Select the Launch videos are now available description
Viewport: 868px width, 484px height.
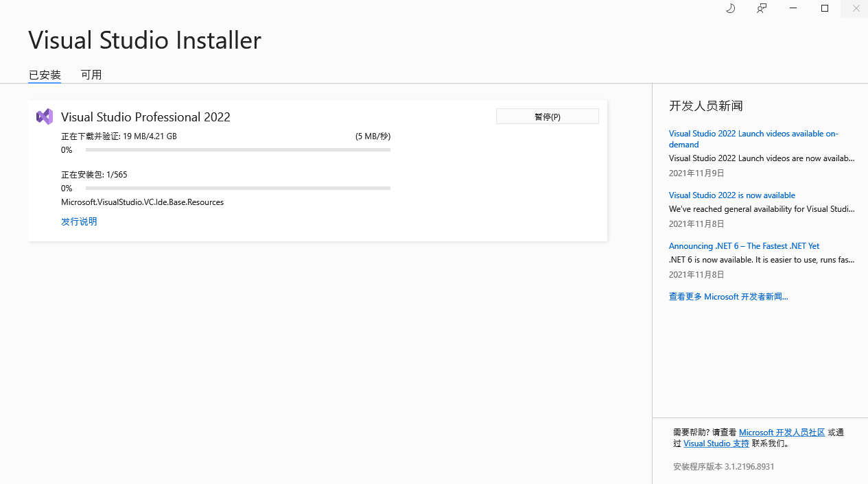point(762,158)
